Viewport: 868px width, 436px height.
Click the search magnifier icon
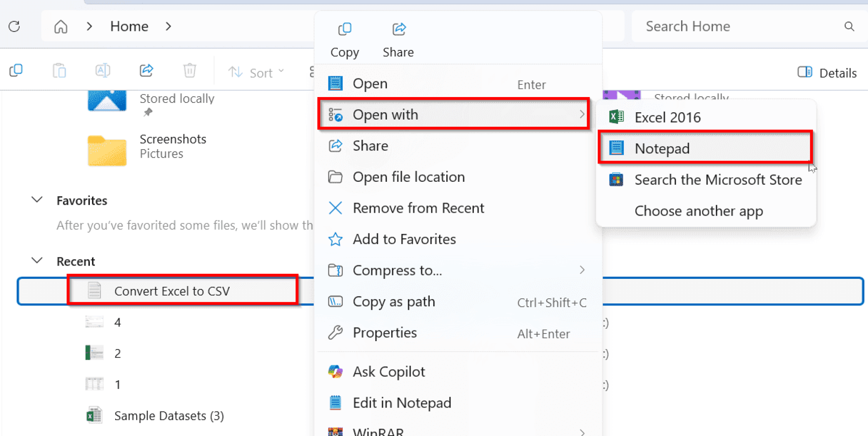click(x=849, y=26)
